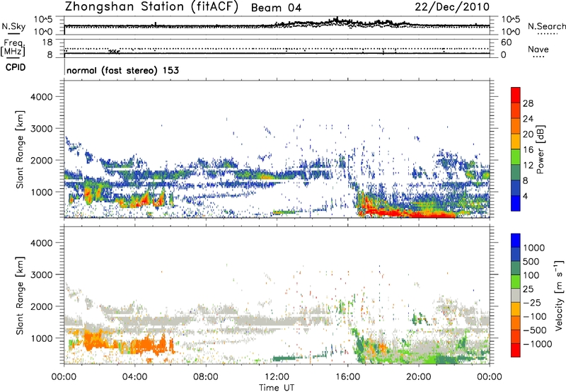Viewport: 566px width, 392px height.
Task: Click the "N.Sky" legend label
Action: (13, 26)
